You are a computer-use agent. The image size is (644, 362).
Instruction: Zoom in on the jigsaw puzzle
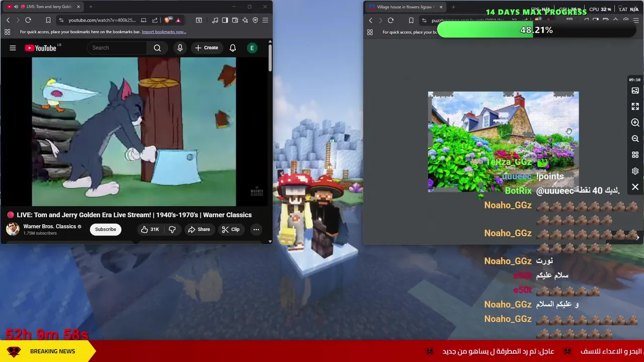click(635, 123)
